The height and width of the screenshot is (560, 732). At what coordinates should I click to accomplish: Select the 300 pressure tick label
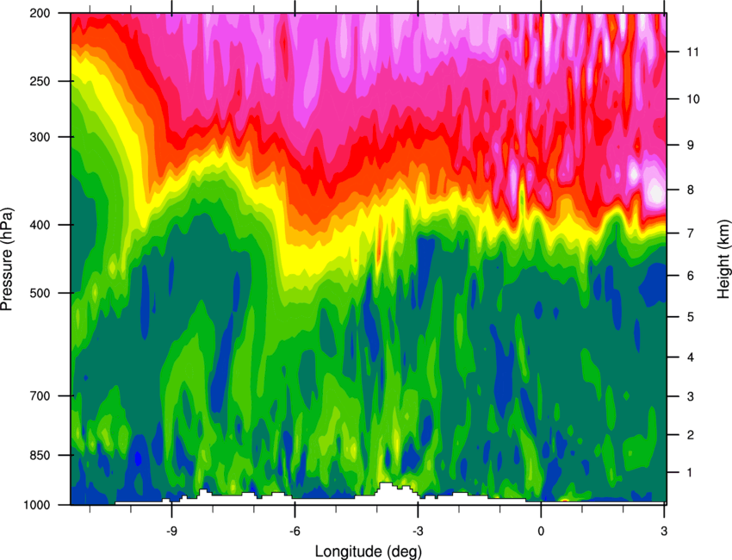pyautogui.click(x=40, y=137)
